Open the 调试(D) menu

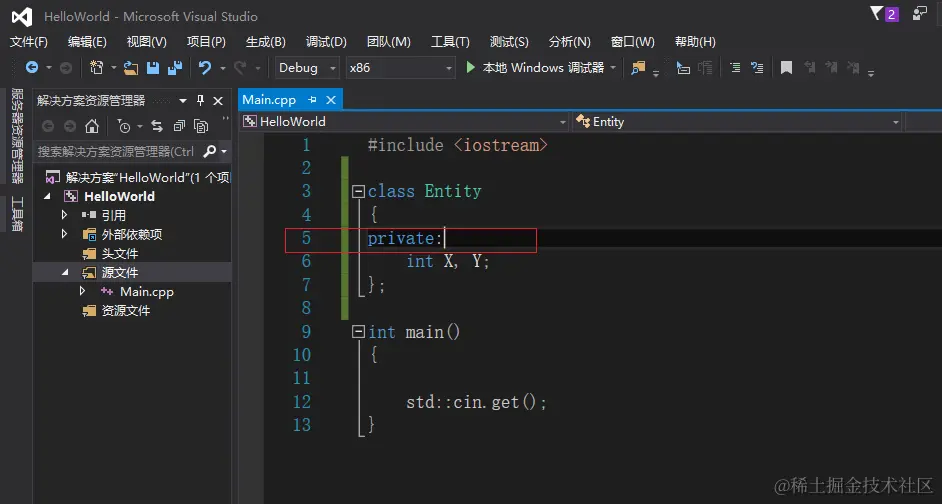pos(326,41)
